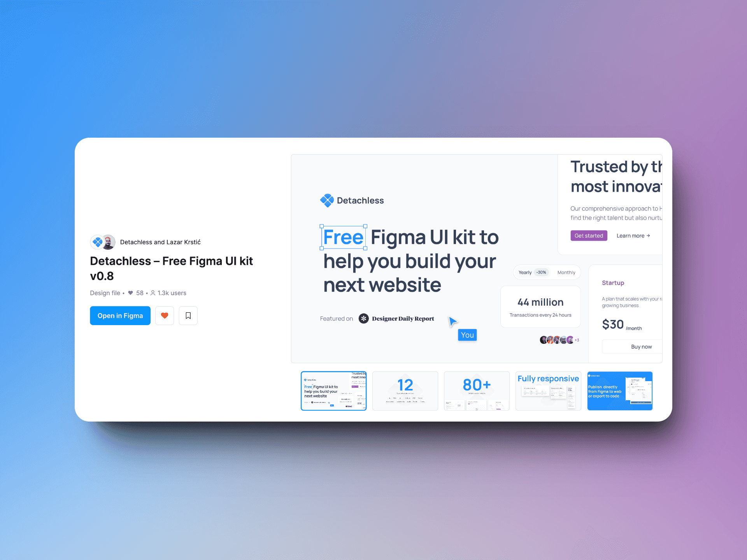Select the Monthly billing tab
This screenshot has width=747, height=560.
tap(566, 272)
